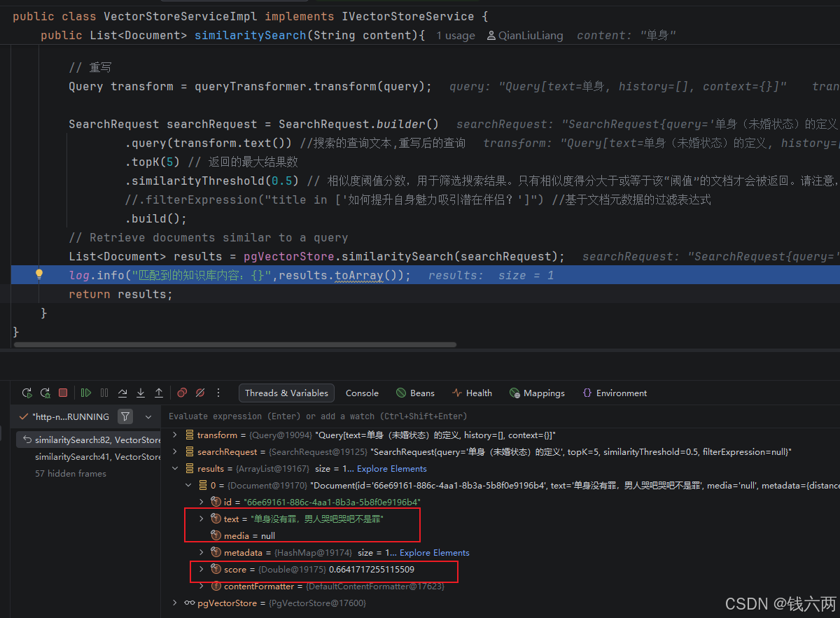Click Explore Elements link on metadata row
This screenshot has width=840, height=618.
[x=434, y=552]
